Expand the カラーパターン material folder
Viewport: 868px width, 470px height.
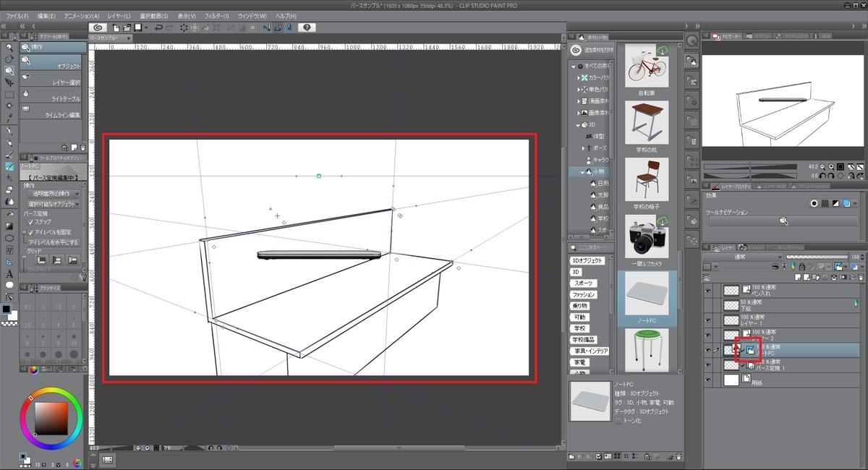click(580, 77)
